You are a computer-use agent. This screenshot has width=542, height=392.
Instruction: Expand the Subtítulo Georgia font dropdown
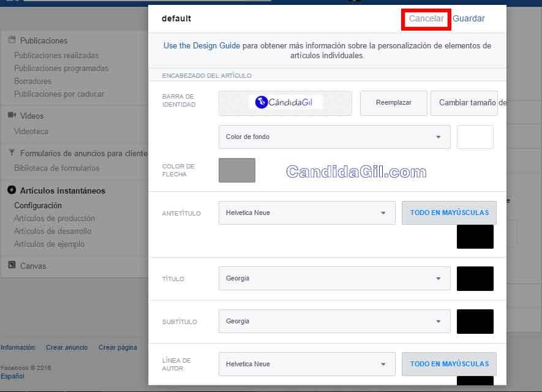point(334,322)
